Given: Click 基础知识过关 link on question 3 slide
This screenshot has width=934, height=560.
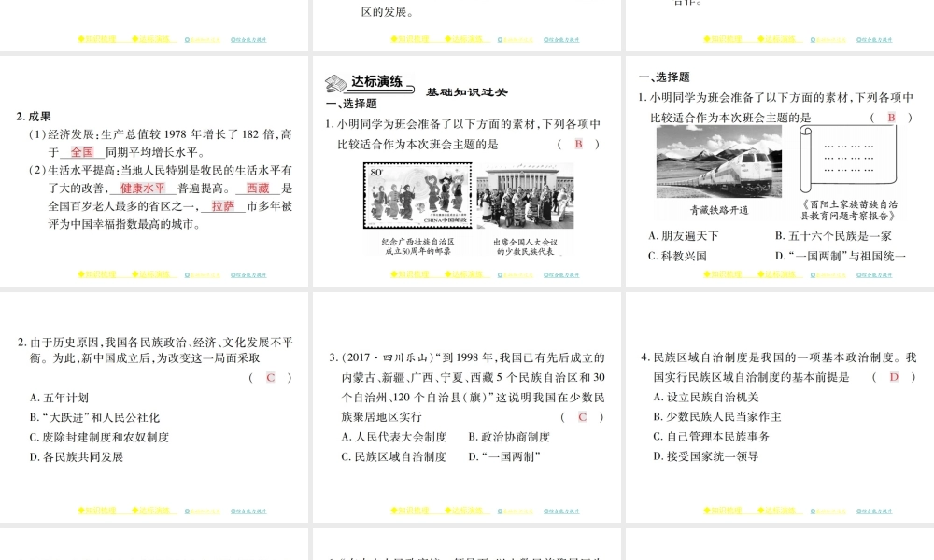Looking at the screenshot, I should click(516, 511).
